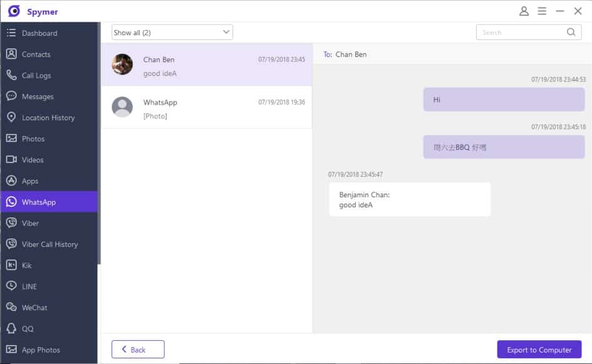The height and width of the screenshot is (364, 592).
Task: Click the BBQ message bubble
Action: coord(504,147)
